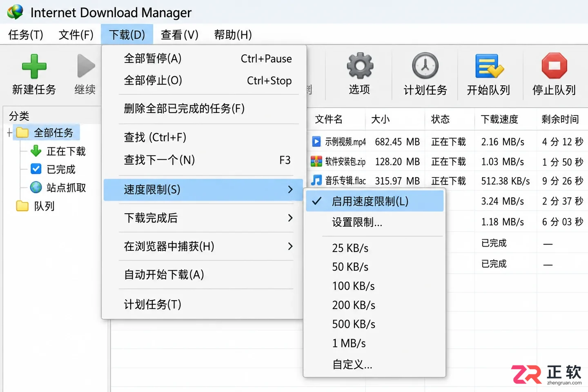The height and width of the screenshot is (392, 588).
Task: Open the 文件(F) menu
Action: tap(76, 35)
